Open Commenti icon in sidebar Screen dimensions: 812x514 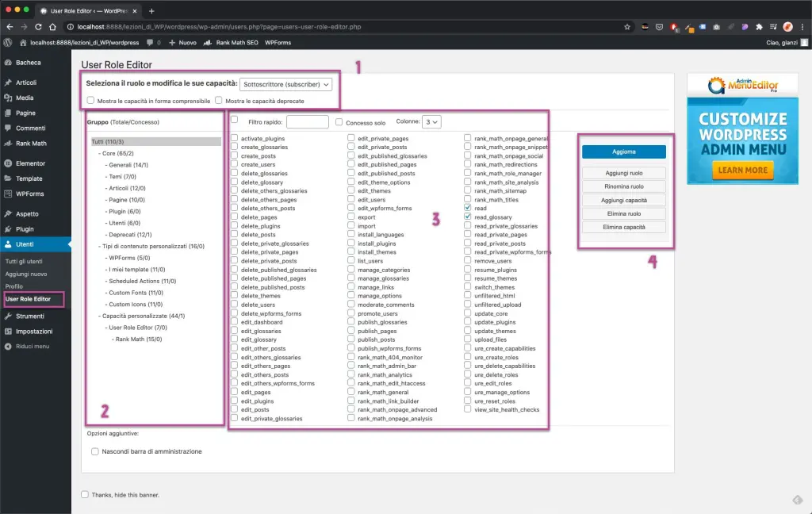(8, 128)
